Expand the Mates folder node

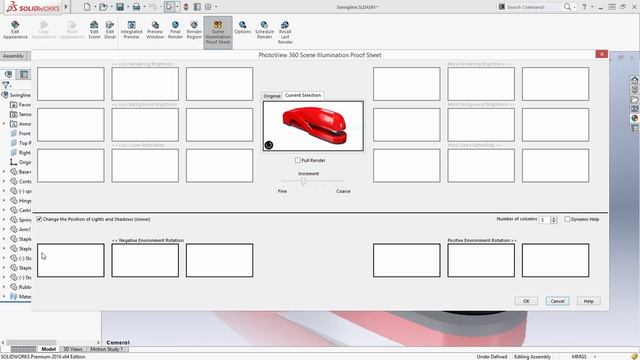[x=4, y=296]
